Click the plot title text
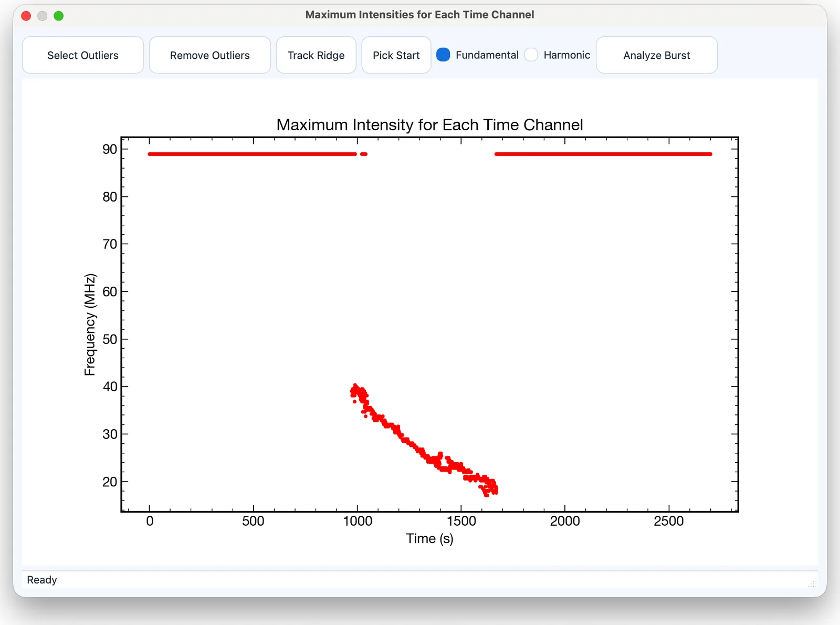This screenshot has height=625, width=840. (429, 124)
